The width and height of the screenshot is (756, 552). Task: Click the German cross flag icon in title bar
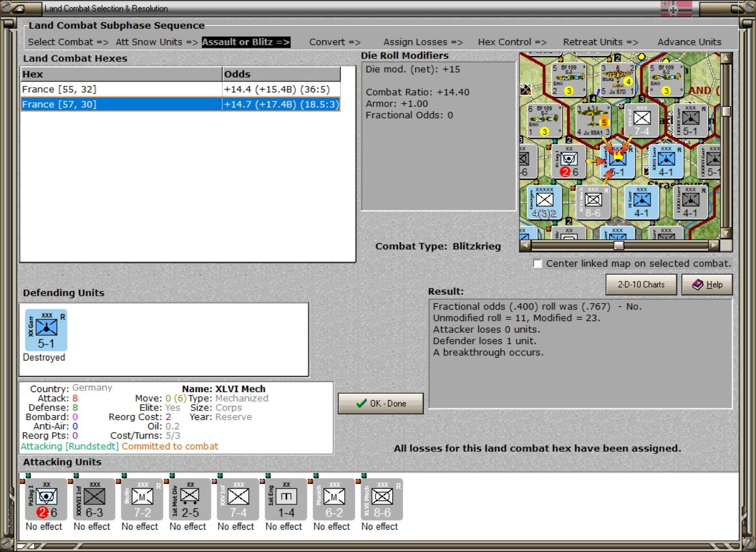[676, 8]
